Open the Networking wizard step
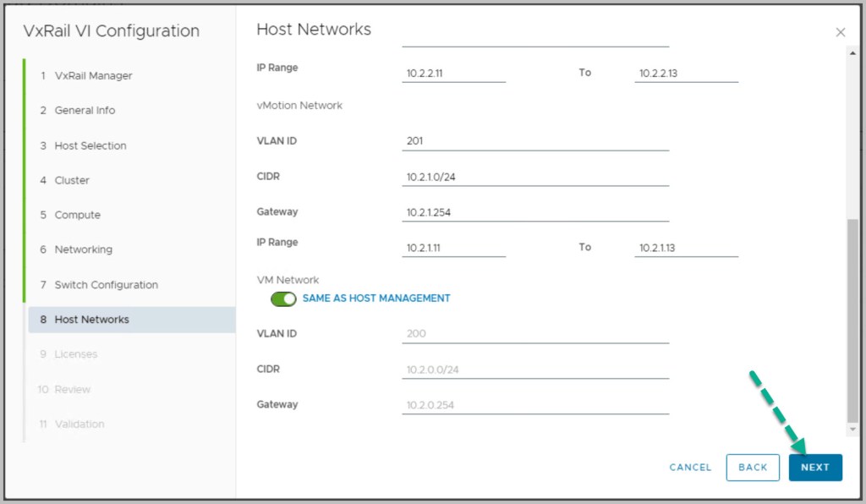866x504 pixels. pos(83,249)
